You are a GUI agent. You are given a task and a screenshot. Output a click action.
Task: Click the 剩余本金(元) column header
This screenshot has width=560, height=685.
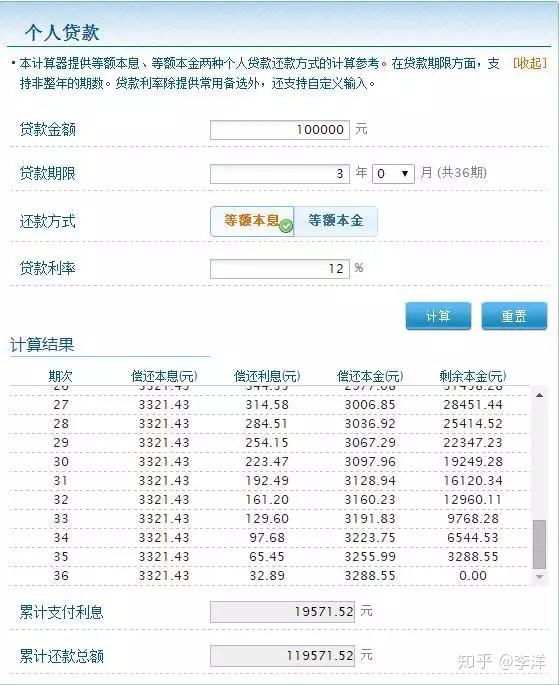click(x=473, y=376)
